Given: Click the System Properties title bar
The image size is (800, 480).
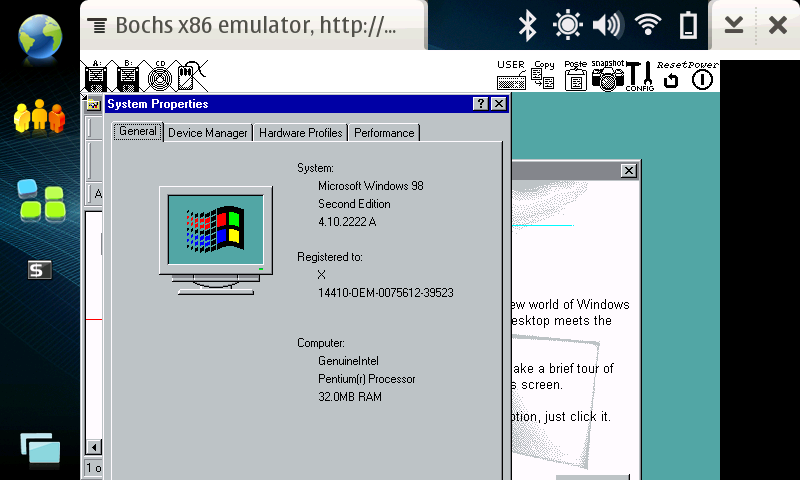Looking at the screenshot, I should [x=307, y=104].
